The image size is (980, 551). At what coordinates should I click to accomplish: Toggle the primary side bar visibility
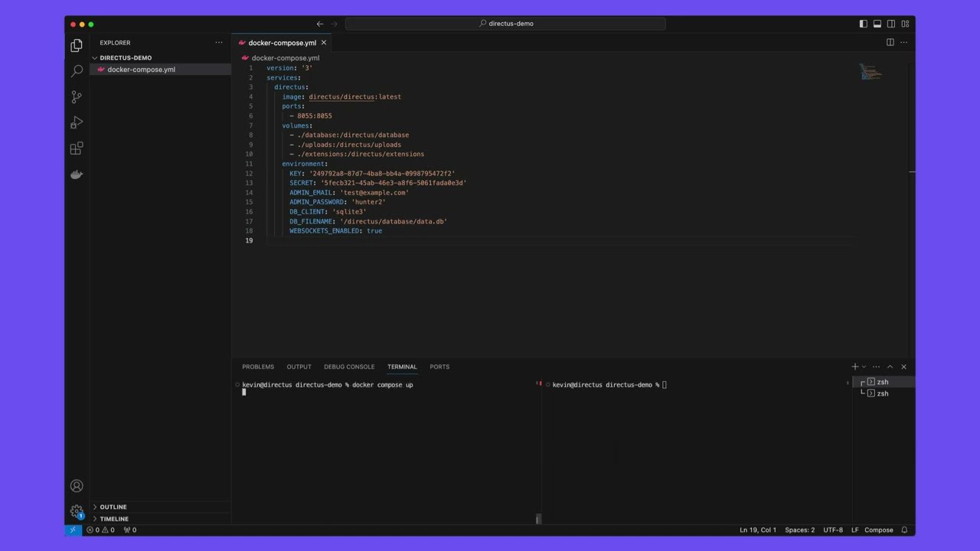click(864, 24)
